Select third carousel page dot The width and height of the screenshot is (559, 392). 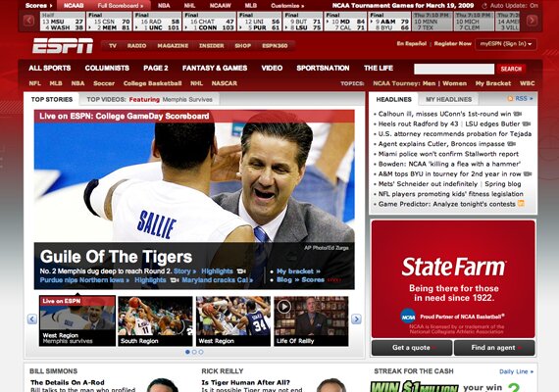point(201,352)
